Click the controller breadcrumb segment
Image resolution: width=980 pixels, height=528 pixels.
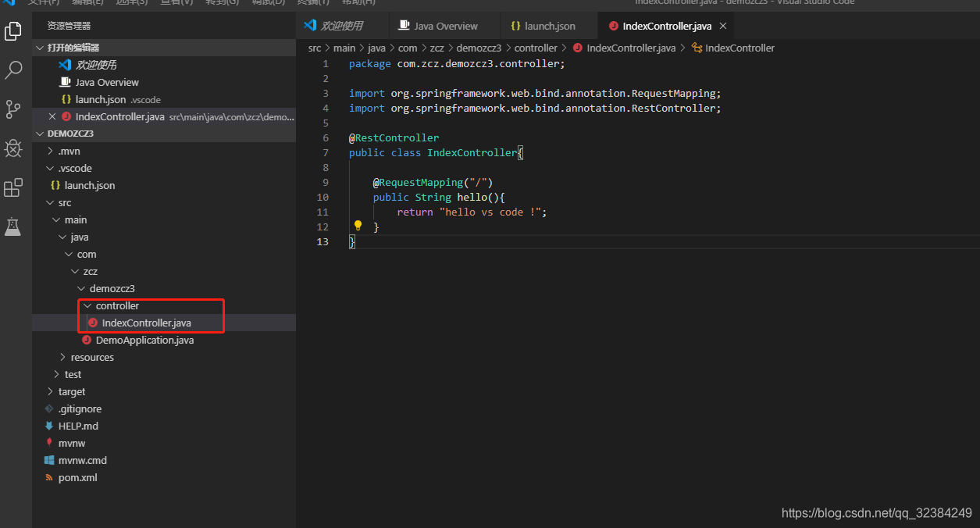point(536,48)
